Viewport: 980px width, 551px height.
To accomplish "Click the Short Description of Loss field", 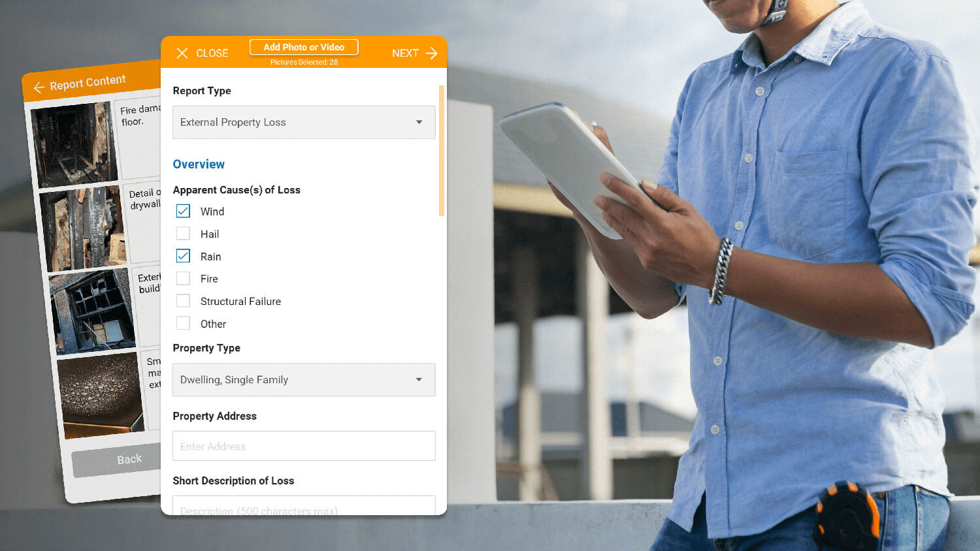I will [304, 505].
